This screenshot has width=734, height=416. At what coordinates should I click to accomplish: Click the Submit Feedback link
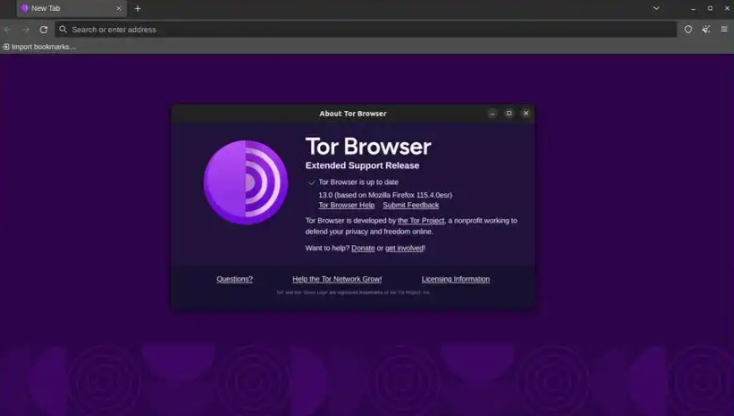coord(410,205)
